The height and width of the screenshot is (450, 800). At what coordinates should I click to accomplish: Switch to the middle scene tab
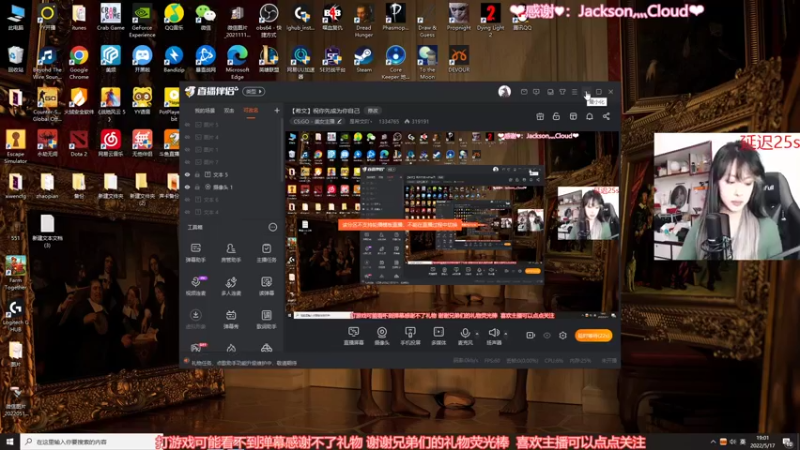(x=229, y=110)
